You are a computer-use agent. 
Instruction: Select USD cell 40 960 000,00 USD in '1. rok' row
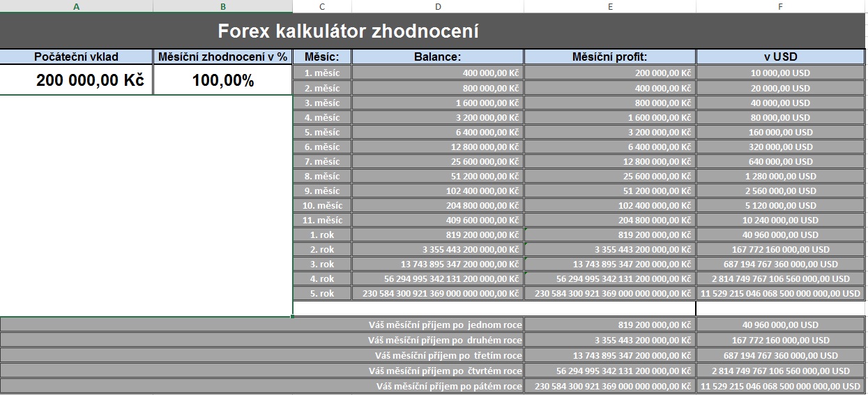click(x=781, y=234)
